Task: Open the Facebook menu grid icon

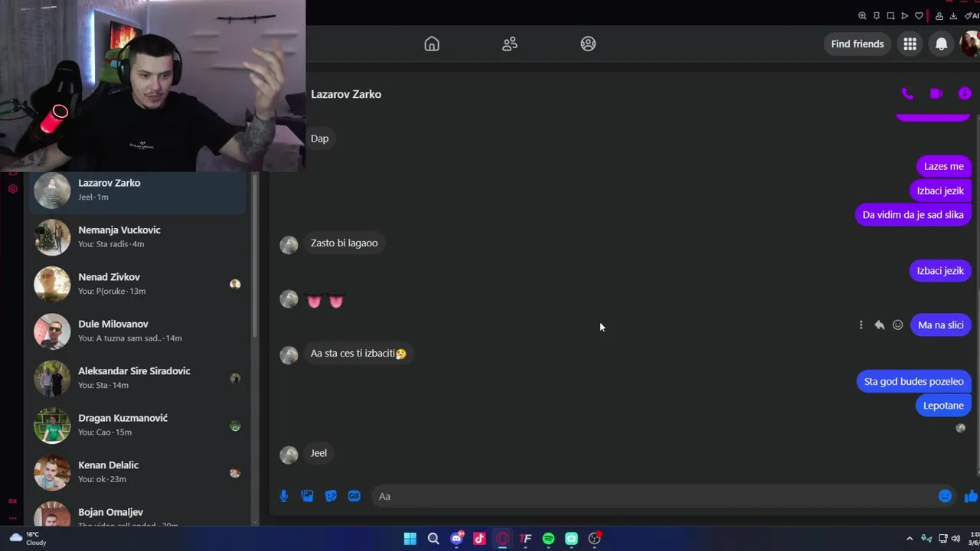Action: [x=910, y=44]
